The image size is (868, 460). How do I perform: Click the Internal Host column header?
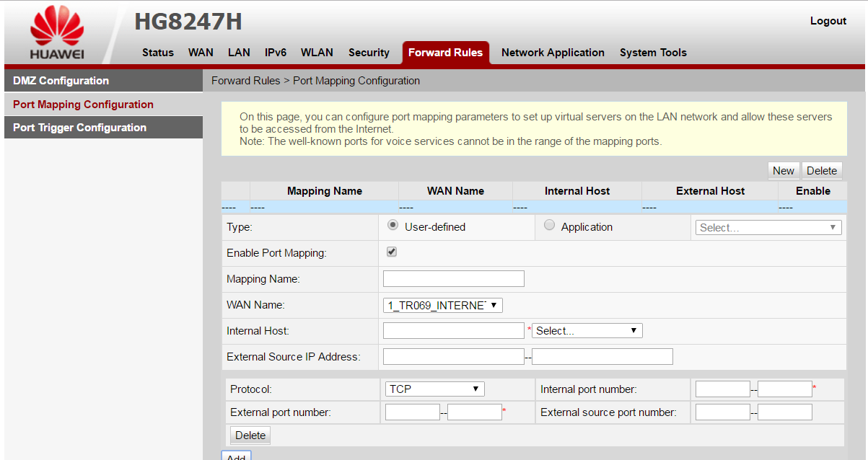coord(577,191)
